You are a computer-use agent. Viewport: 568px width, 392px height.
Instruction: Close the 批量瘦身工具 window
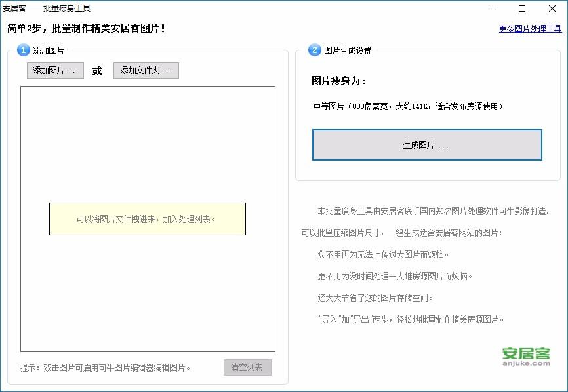[x=552, y=9]
